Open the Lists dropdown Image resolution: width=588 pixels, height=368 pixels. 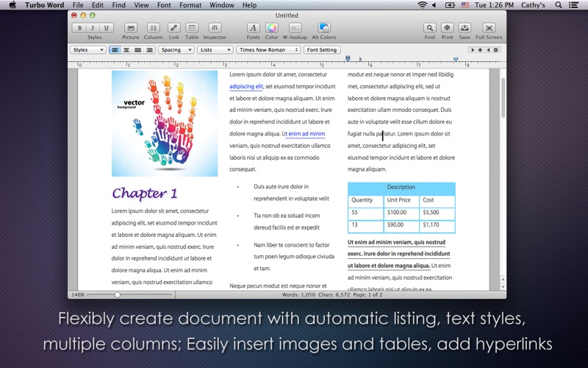coord(215,49)
